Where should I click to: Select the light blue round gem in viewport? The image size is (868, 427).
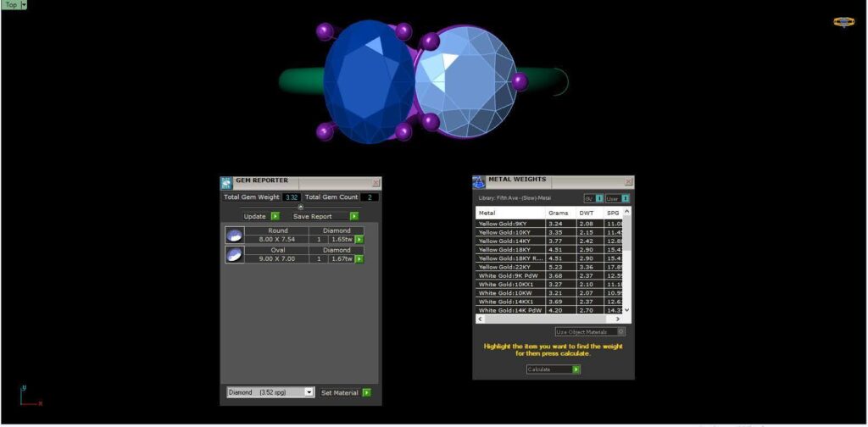pyautogui.click(x=467, y=82)
